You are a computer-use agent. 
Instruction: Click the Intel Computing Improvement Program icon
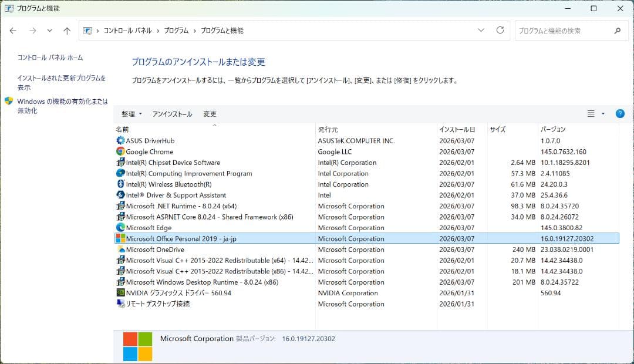(x=120, y=173)
